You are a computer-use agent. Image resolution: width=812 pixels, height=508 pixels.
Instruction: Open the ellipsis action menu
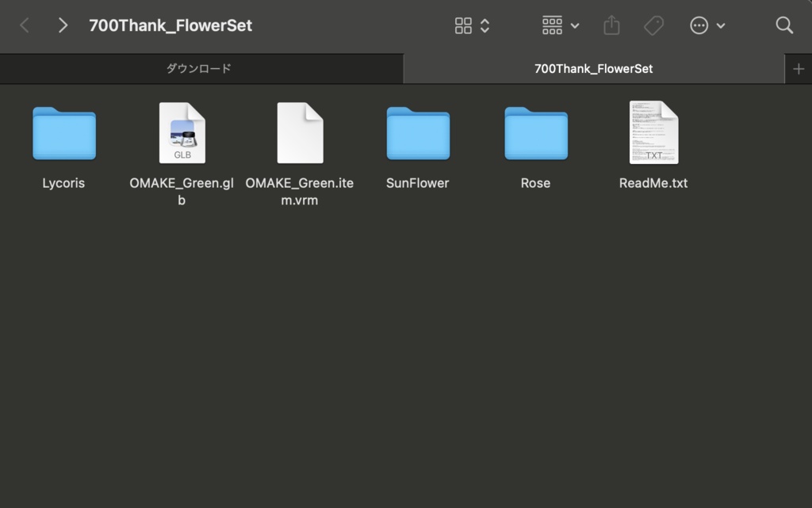pos(707,25)
